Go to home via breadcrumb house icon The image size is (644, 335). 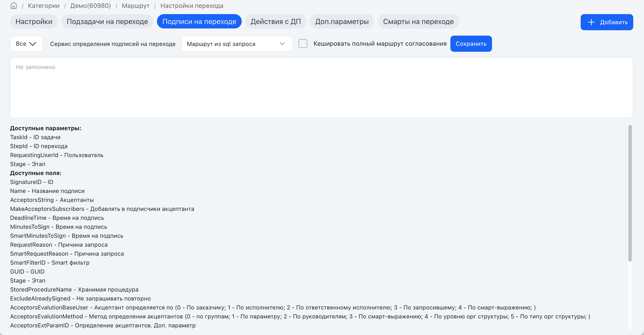[x=14, y=6]
